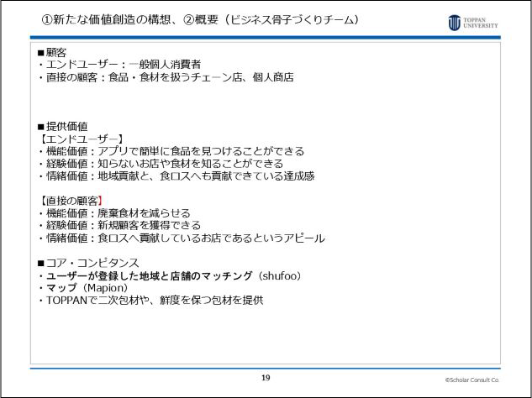Click the ■提供価値 section heading
The height and width of the screenshot is (398, 532).
point(62,126)
